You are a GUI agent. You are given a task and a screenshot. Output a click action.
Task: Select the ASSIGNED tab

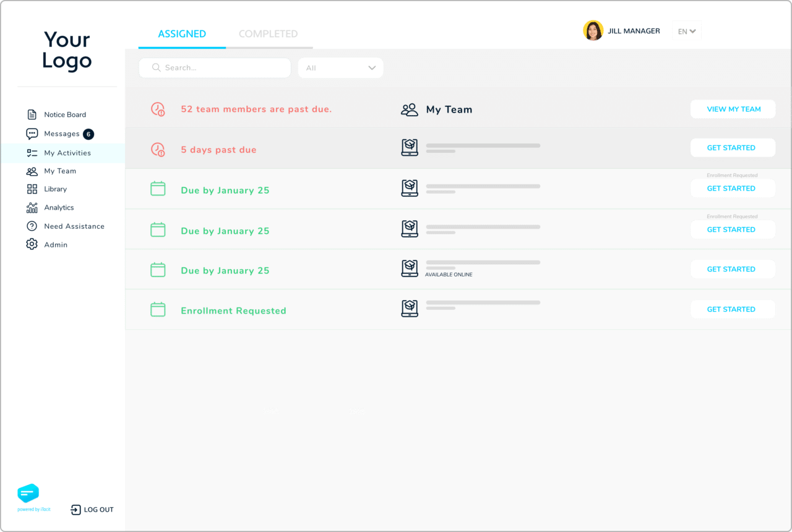point(180,34)
